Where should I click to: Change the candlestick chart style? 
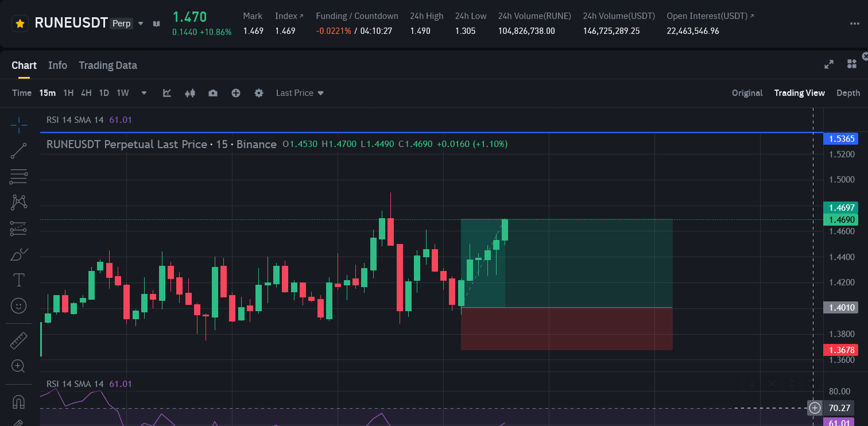(190, 93)
